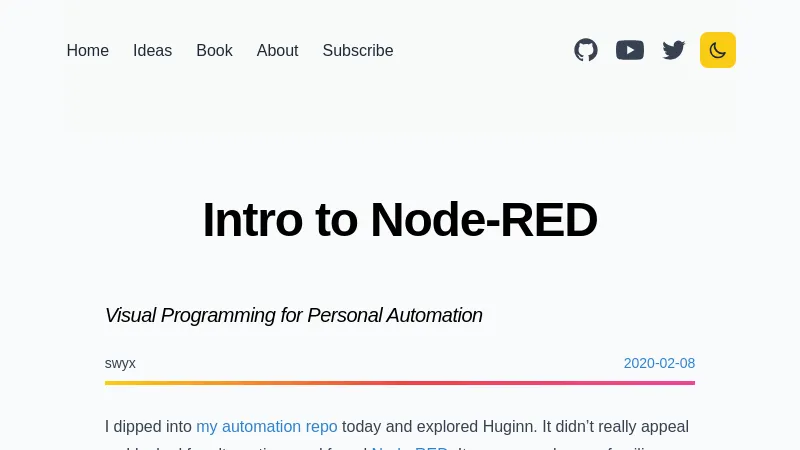800x450 pixels.
Task: Open the About page
Action: pyautogui.click(x=278, y=51)
